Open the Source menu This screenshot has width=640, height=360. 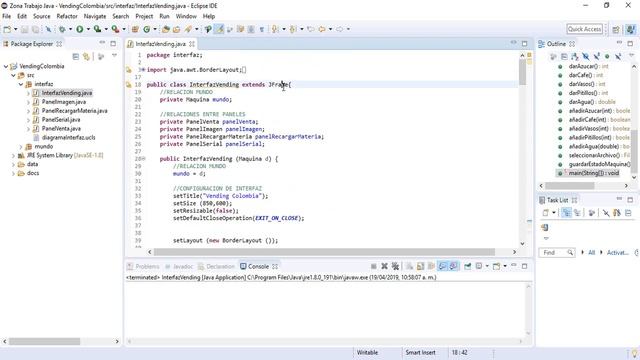point(42,16)
